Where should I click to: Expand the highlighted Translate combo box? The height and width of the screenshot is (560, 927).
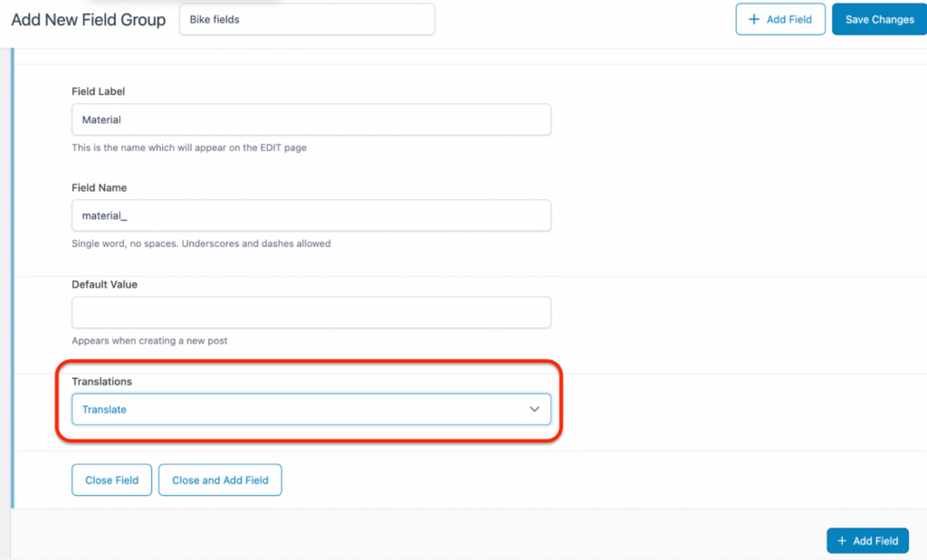click(x=311, y=409)
